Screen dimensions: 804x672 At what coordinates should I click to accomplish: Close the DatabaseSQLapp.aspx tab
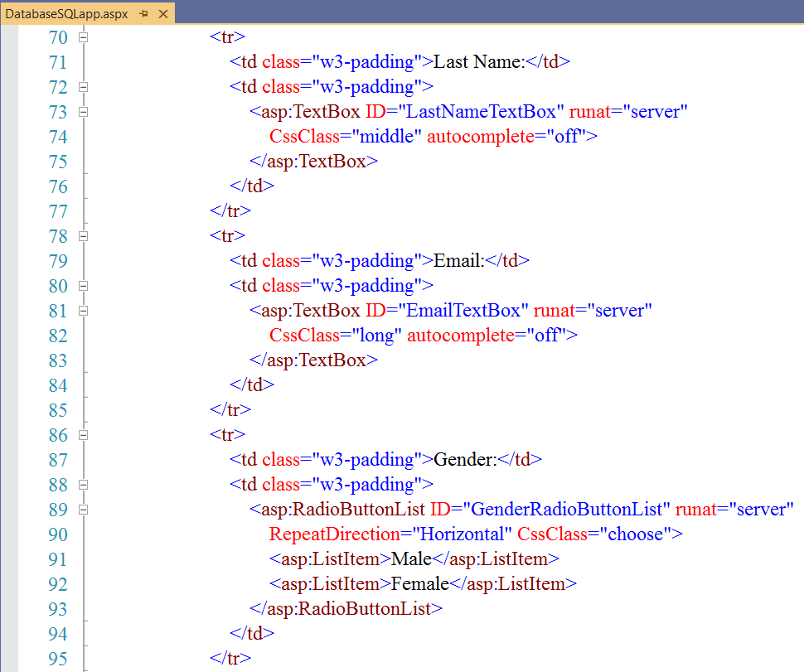(162, 14)
